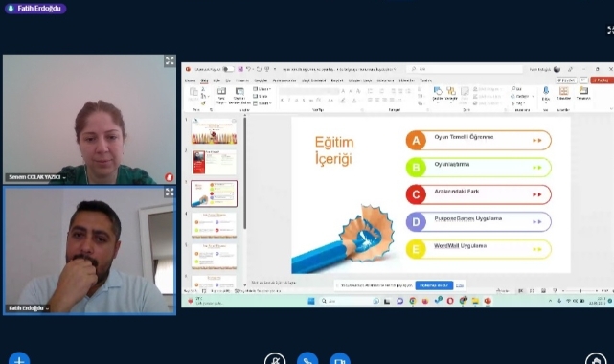The height and width of the screenshot is (364, 614).
Task: Open the Geçişler ribbon tab
Action: pyautogui.click(x=261, y=80)
